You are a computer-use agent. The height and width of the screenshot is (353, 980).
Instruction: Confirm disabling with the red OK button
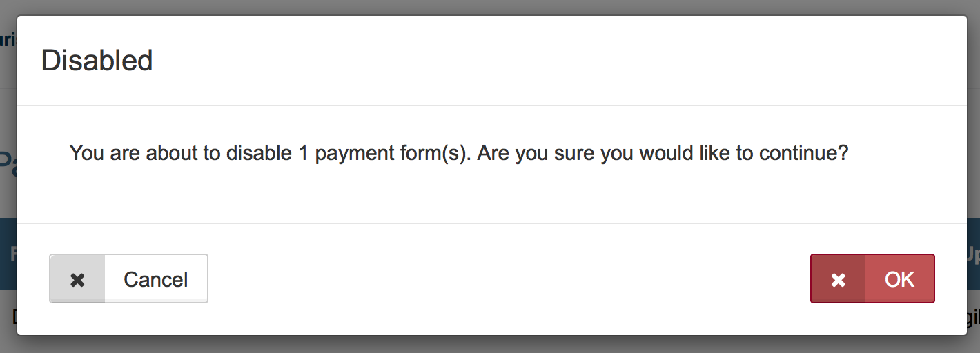[872, 279]
